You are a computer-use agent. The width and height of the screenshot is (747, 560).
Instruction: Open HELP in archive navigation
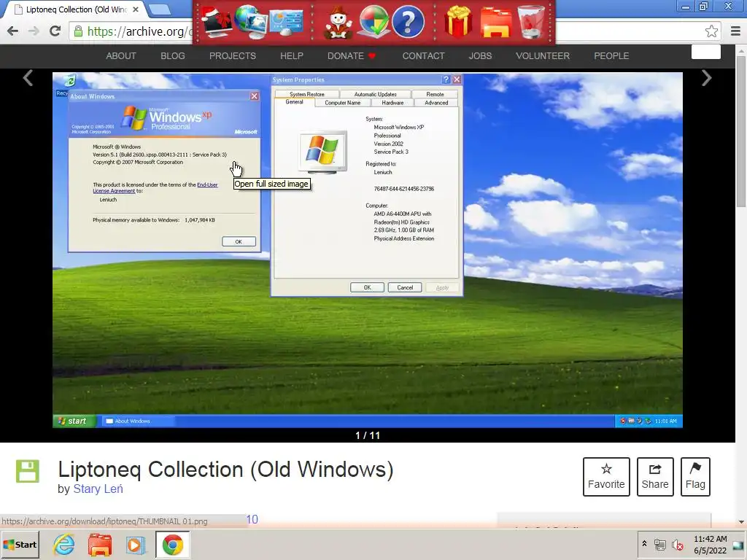click(x=292, y=55)
